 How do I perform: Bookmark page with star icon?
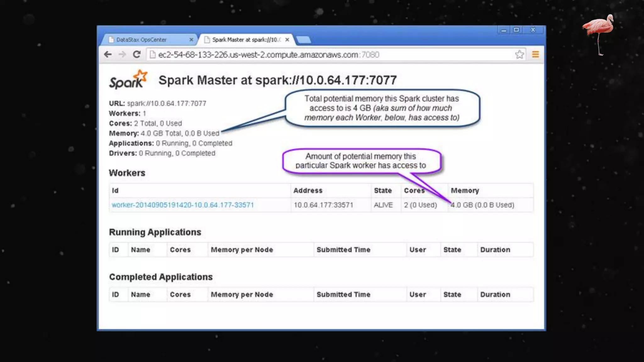(519, 55)
